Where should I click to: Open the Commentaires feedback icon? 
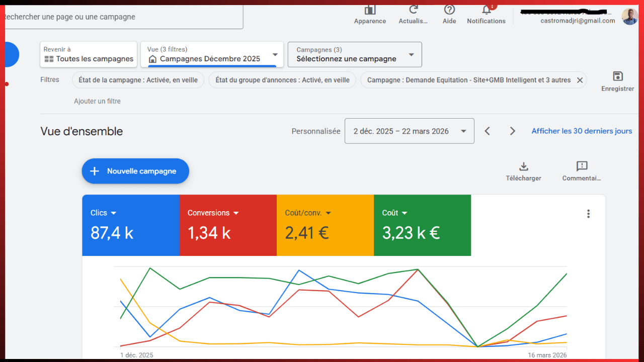coord(582,167)
